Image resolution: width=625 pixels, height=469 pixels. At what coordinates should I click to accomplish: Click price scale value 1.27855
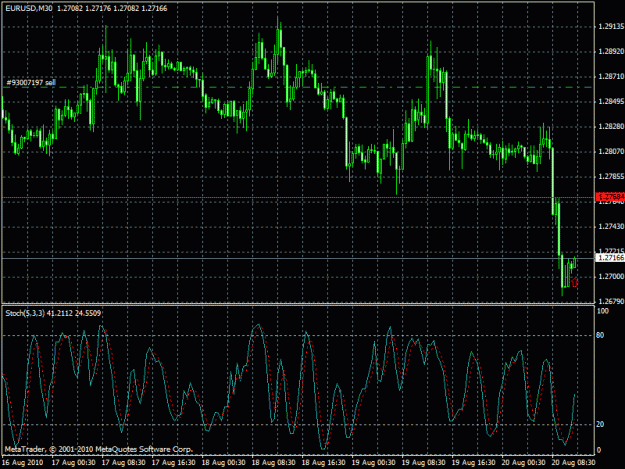coord(611,177)
